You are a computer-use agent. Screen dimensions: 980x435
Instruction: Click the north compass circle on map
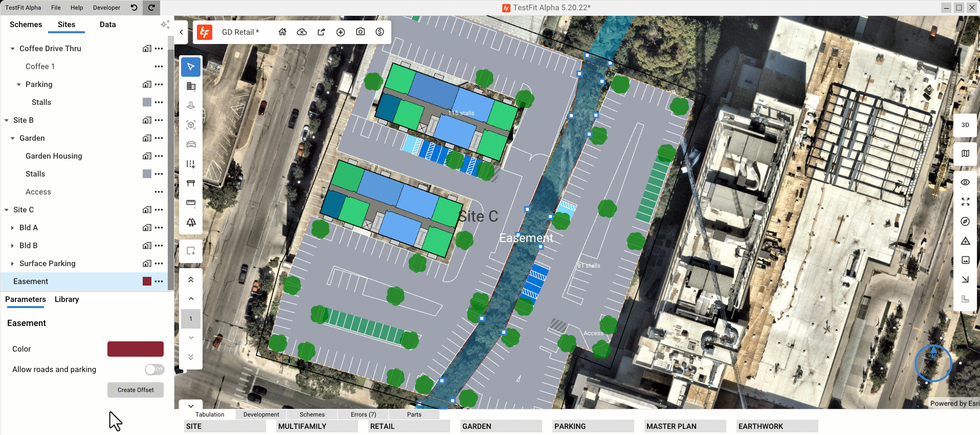coord(933,363)
